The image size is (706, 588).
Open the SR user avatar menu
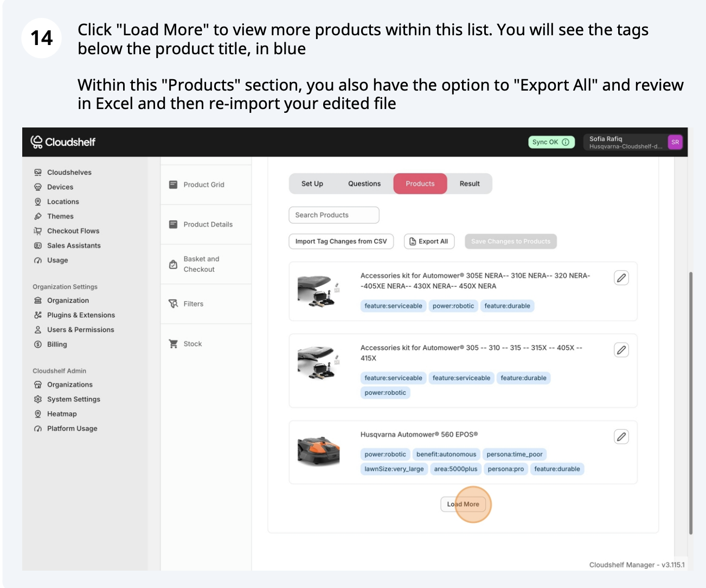675,142
